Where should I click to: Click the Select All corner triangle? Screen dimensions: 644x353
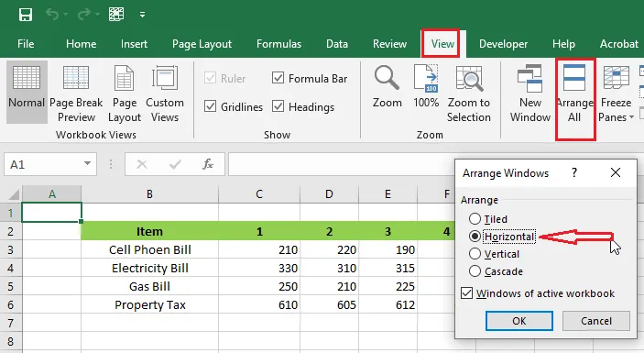click(13, 194)
